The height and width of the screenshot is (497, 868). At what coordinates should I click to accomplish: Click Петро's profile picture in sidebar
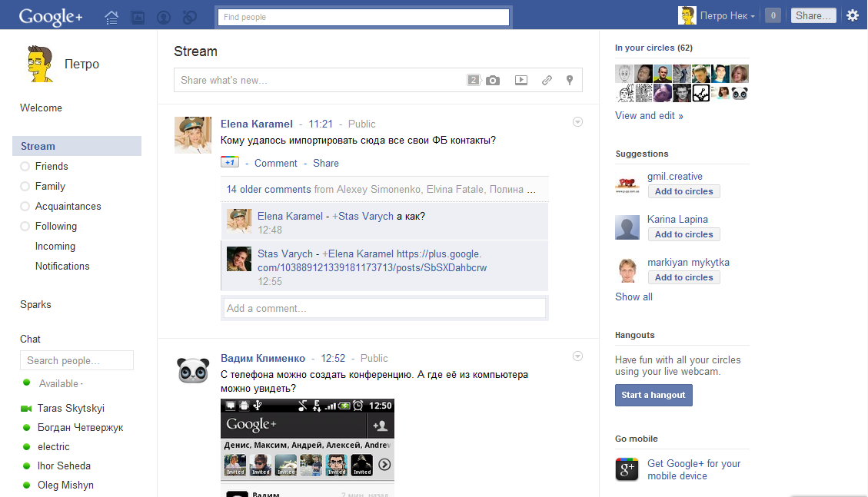pos(40,64)
